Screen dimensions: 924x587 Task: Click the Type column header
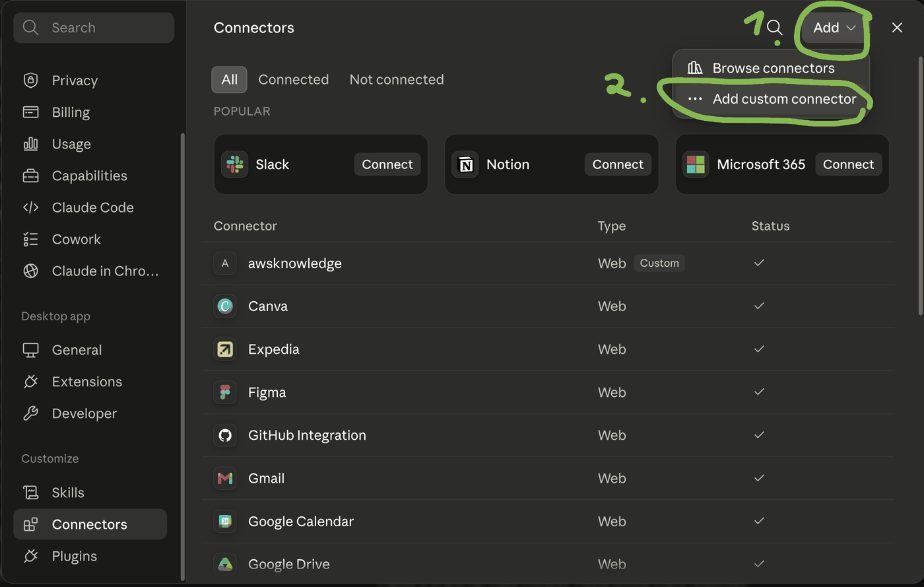[x=612, y=226]
